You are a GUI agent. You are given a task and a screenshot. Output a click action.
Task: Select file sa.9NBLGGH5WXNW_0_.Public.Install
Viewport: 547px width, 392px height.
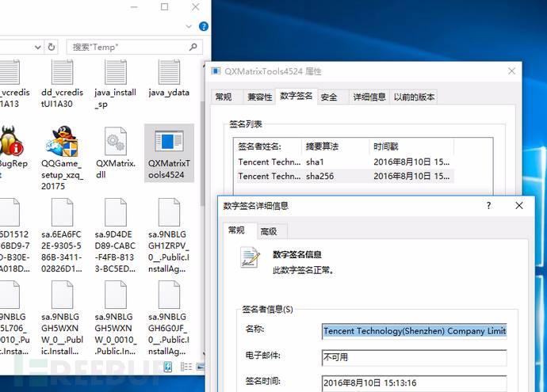pyautogui.click(x=62, y=318)
